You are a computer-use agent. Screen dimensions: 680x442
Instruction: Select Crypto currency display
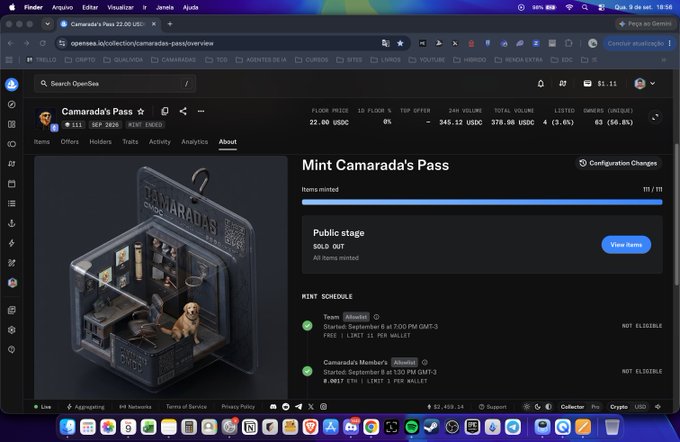(x=619, y=407)
